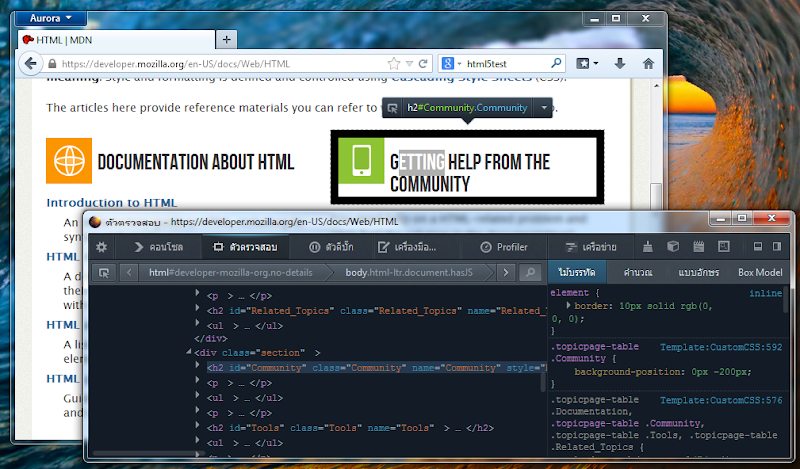800x469 pixels.
Task: Switch to Network (เครือข่าย) tab
Action: [591, 247]
